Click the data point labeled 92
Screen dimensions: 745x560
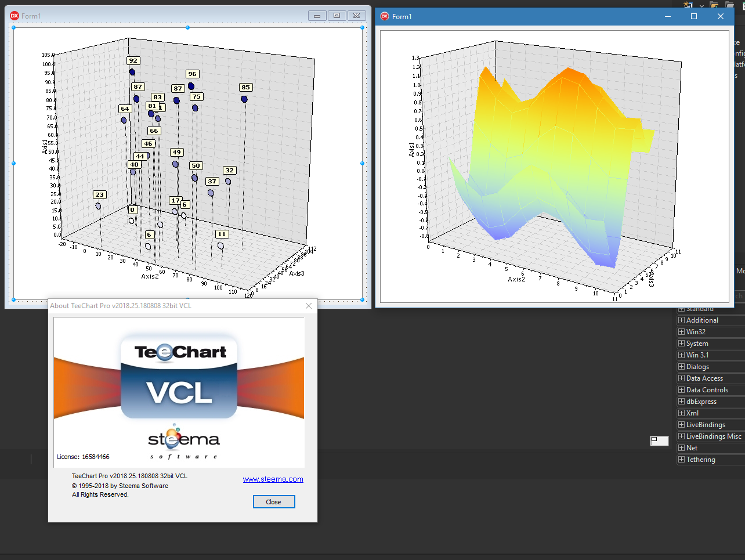132,72
